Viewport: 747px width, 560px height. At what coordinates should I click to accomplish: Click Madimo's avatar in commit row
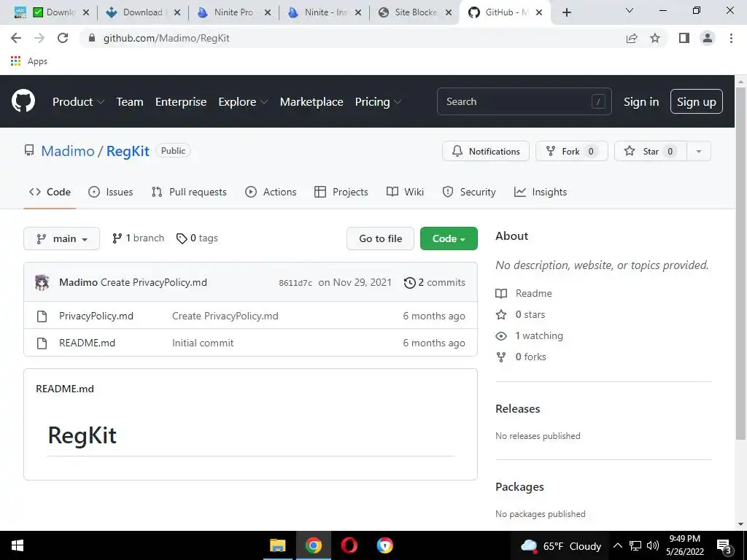42,282
